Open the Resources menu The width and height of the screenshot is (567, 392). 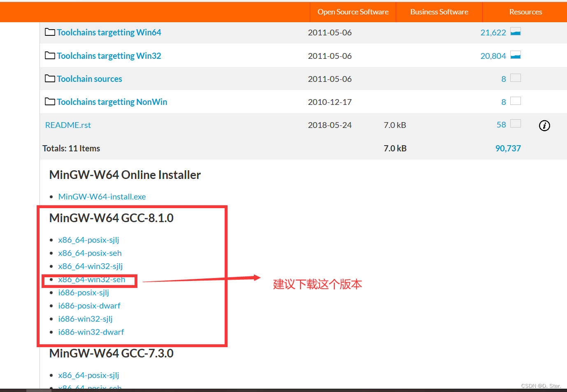coord(525,12)
